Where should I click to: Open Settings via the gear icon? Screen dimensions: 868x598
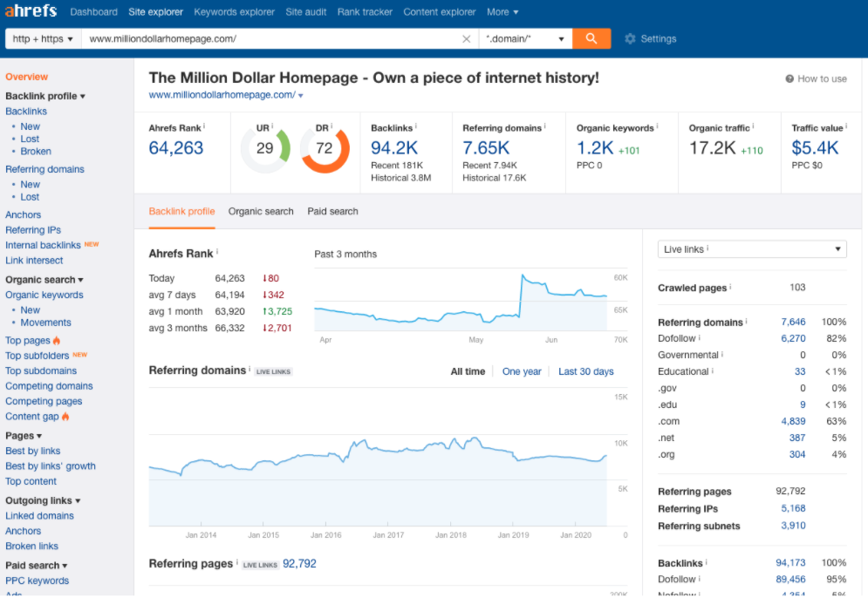tap(630, 38)
